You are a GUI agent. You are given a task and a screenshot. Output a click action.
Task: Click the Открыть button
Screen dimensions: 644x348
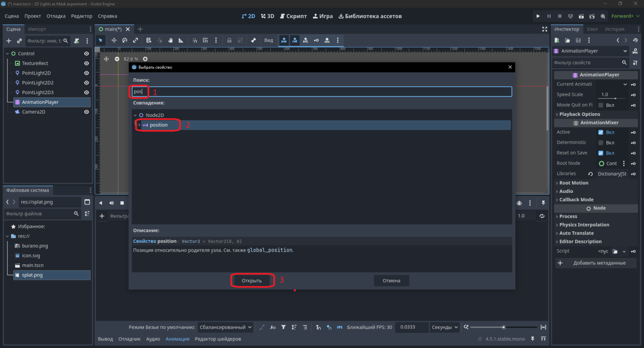coord(252,281)
